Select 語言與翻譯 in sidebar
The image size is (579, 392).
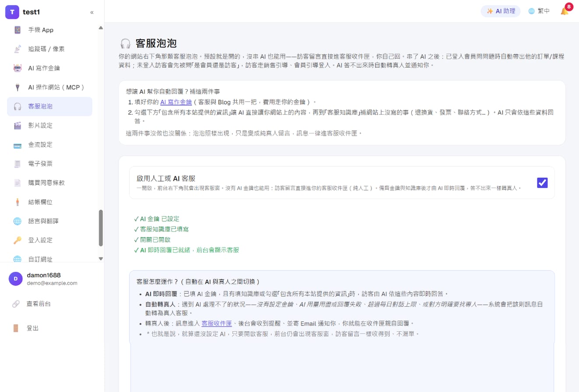tap(49, 221)
